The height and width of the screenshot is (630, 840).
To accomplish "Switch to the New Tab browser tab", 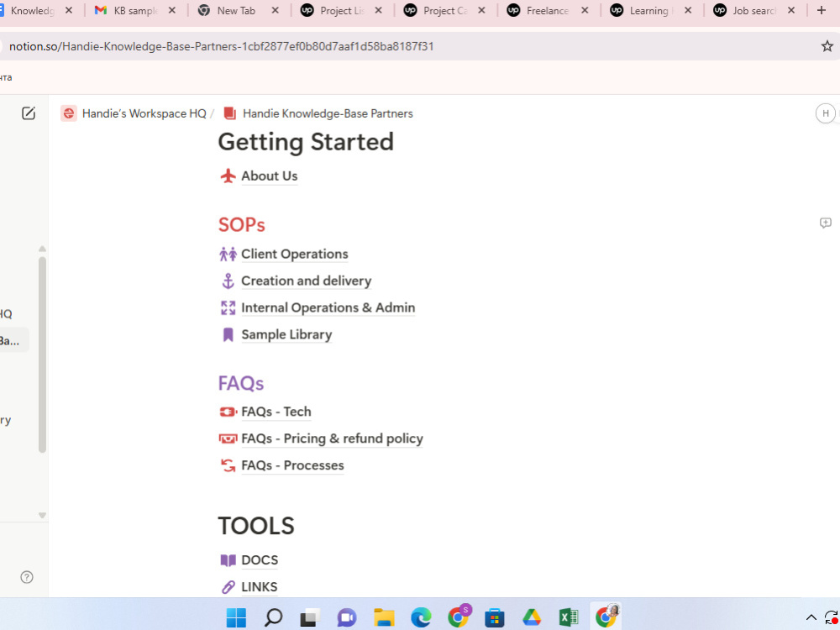I will [x=236, y=11].
